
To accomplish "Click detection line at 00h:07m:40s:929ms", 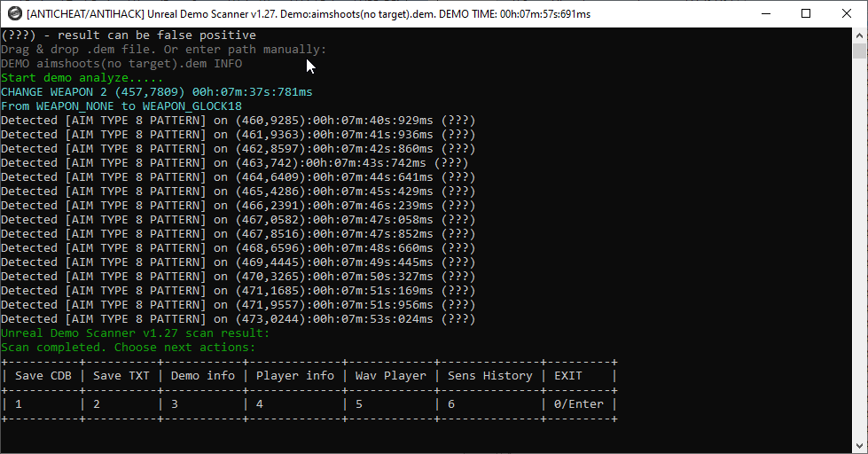I will point(238,121).
